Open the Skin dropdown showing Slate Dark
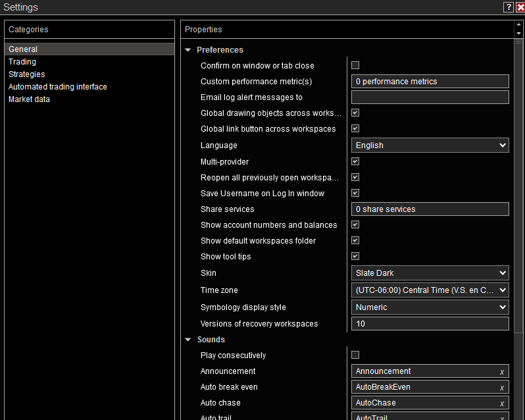 pos(430,273)
